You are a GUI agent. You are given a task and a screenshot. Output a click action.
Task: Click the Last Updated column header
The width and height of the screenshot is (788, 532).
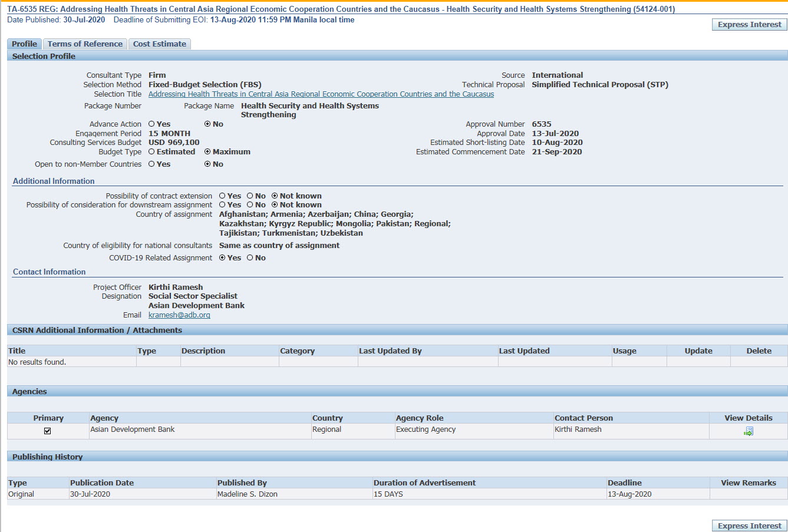pos(524,351)
